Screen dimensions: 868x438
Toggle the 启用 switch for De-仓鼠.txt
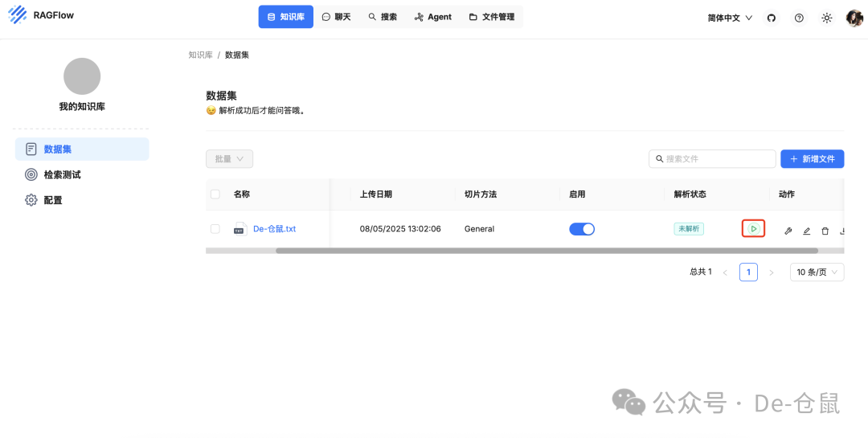582,229
